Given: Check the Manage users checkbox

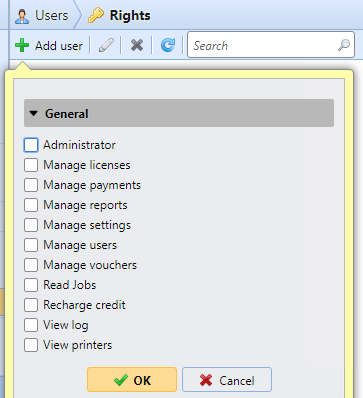Looking at the screenshot, I should pos(31,245).
